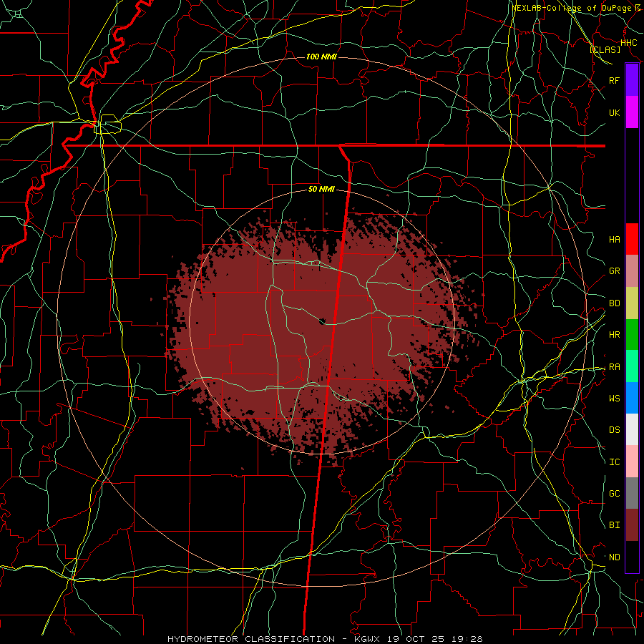Viewport: 644px width, 644px height.
Task: Click the BI brown legend swatch
Action: click(632, 525)
